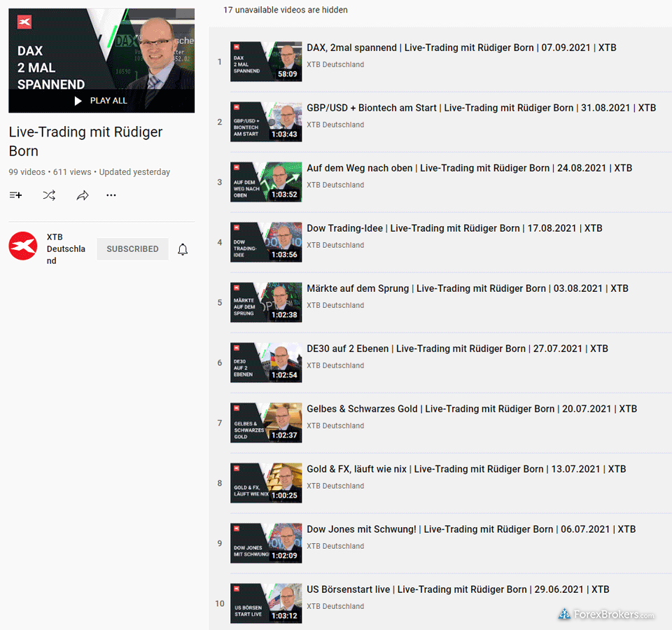
Task: Open the XTB Deutschland channel name link
Action: 66,248
